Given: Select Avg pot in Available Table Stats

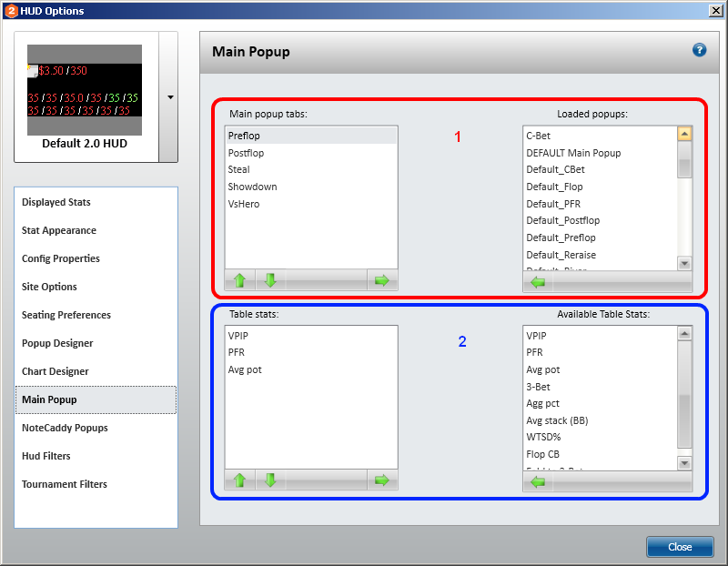Looking at the screenshot, I should pos(601,369).
